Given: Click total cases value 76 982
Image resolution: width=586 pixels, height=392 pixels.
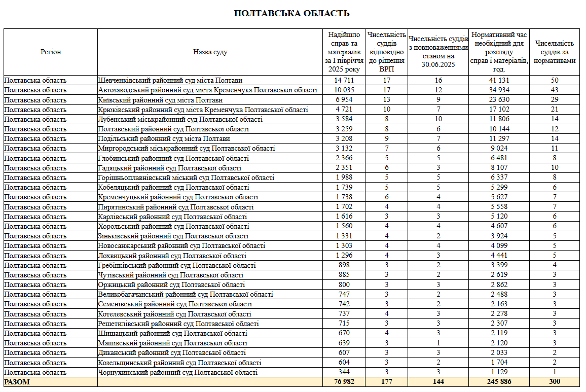Looking at the screenshot, I should [x=344, y=381].
